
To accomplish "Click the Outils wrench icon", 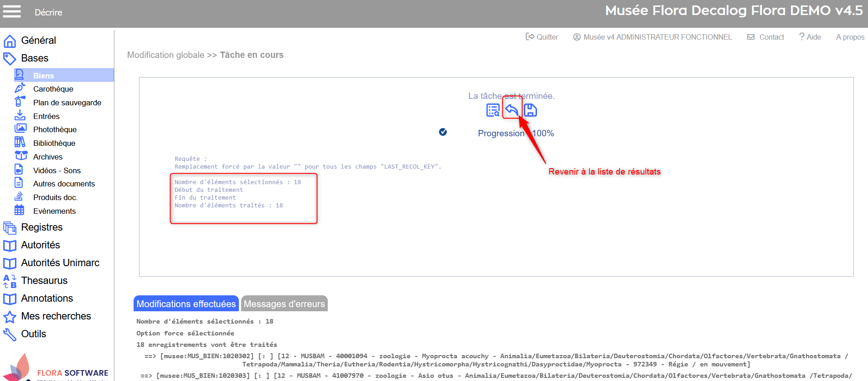I will pos(10,334).
